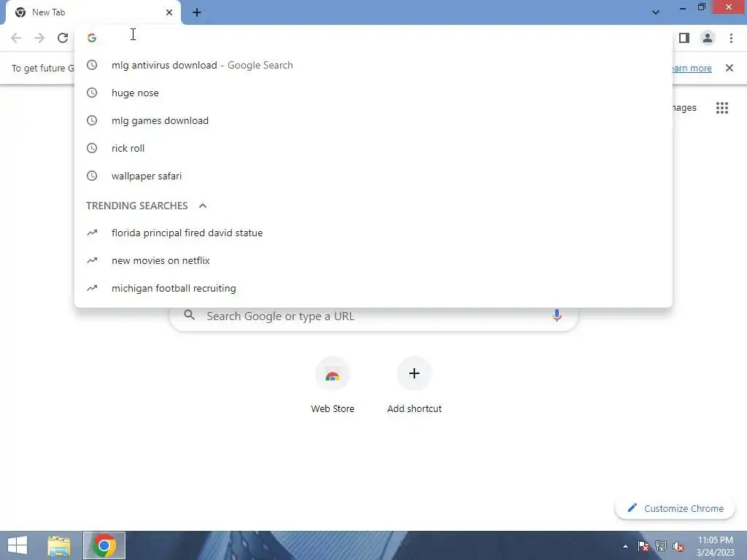The height and width of the screenshot is (560, 747).
Task: Open the side panel icon
Action: [x=684, y=38]
